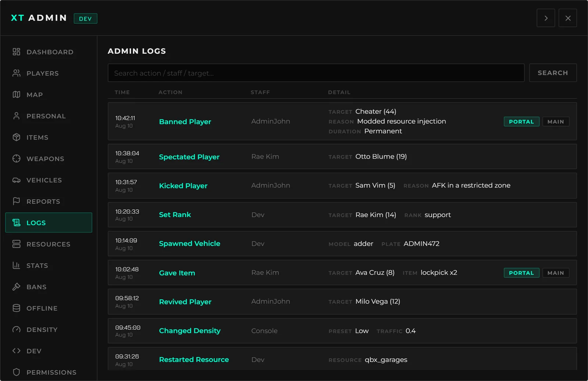Select the Changed Density log entry
Viewport: 588px width, 381px height.
(342, 331)
